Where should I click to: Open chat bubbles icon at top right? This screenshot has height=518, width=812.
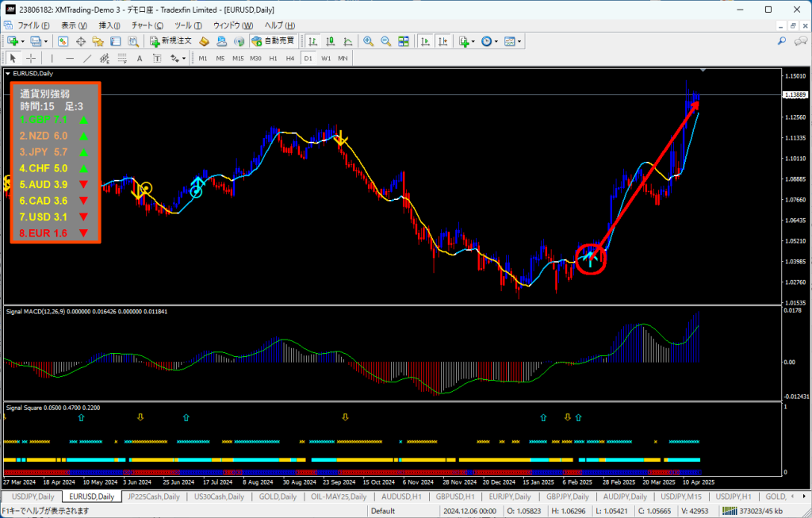[x=801, y=41]
